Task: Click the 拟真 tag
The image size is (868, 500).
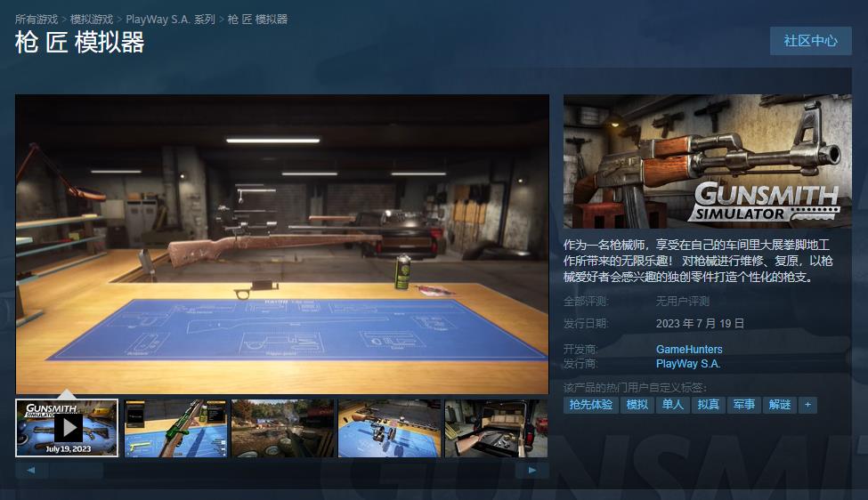Action: point(709,405)
